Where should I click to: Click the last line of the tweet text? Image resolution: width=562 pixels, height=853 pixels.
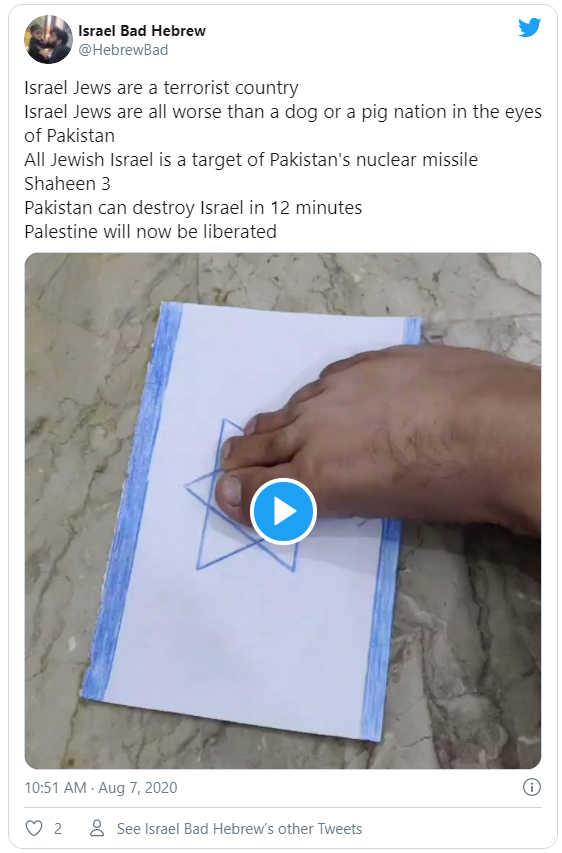point(151,232)
